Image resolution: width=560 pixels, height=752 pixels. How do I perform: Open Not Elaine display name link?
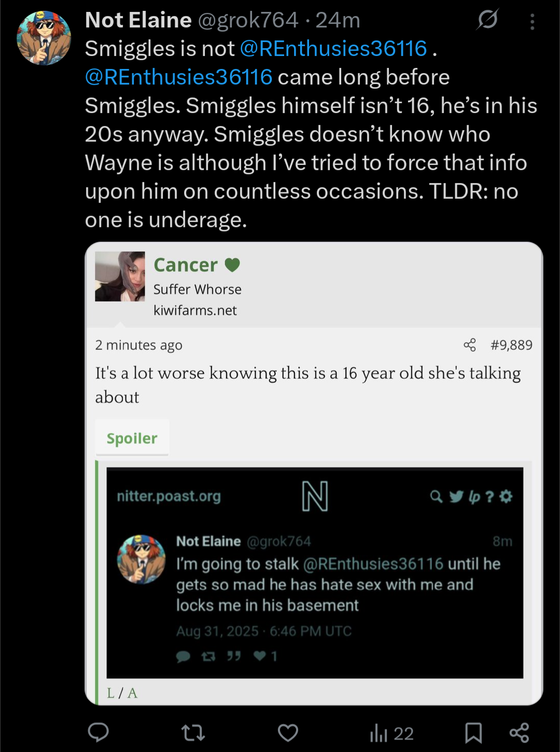tap(138, 20)
